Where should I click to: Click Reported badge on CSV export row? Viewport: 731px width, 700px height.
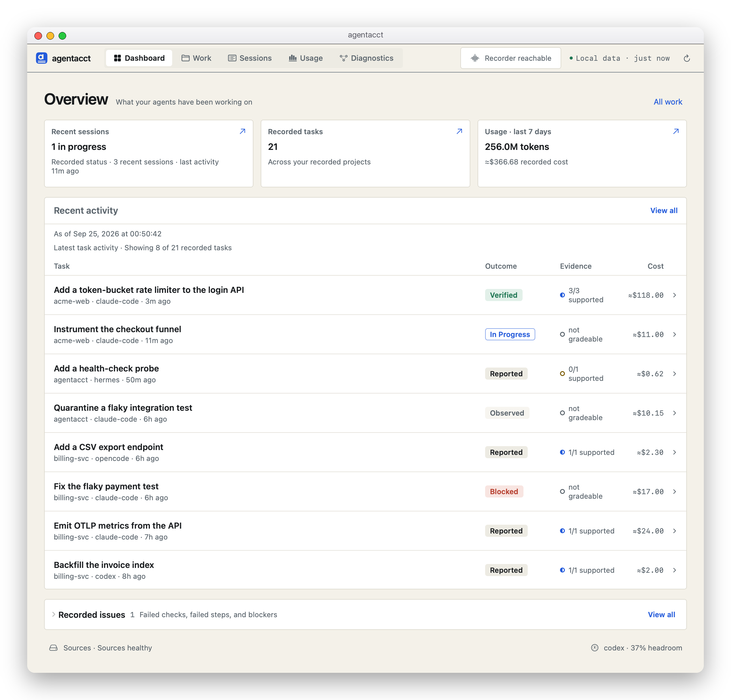506,452
